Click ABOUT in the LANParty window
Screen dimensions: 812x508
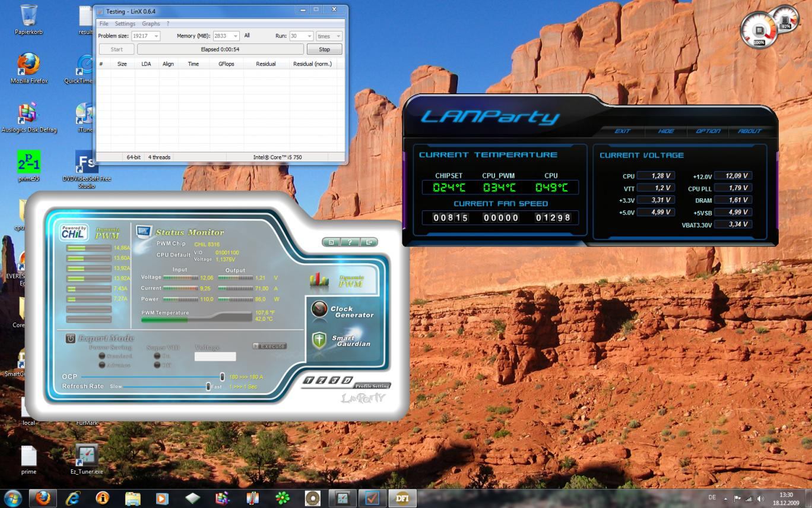point(749,131)
